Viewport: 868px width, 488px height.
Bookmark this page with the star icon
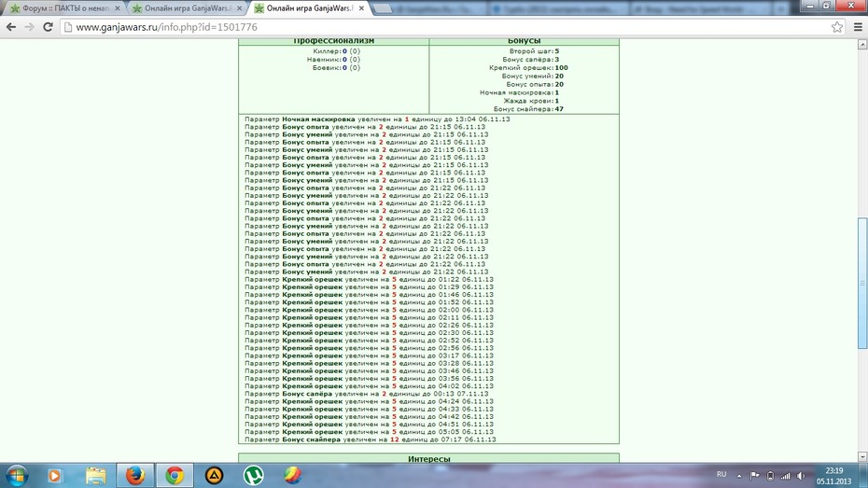pyautogui.click(x=837, y=26)
